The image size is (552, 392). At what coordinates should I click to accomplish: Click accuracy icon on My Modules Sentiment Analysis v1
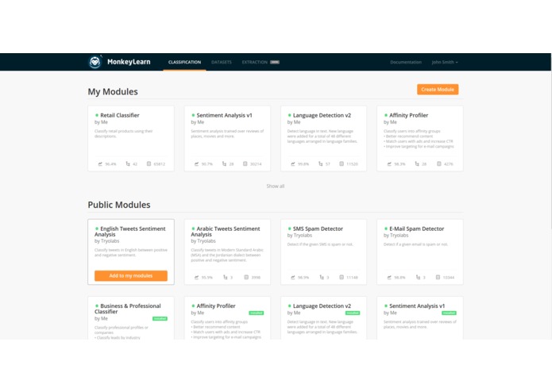click(197, 163)
